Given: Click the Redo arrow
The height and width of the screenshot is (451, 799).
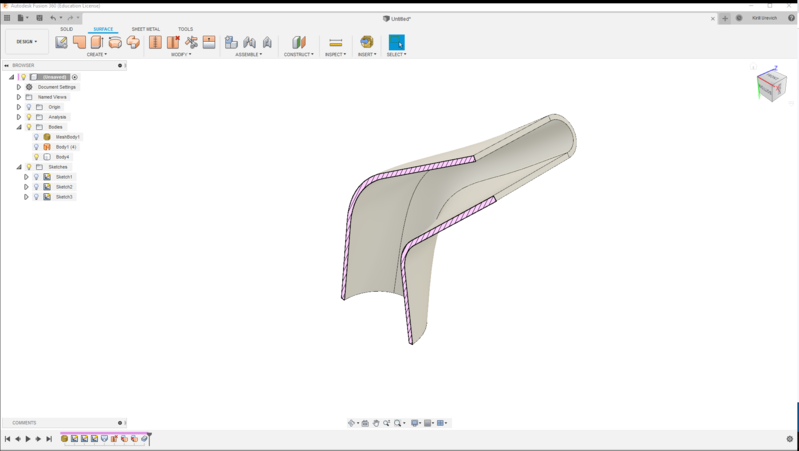Looking at the screenshot, I should 70,18.
